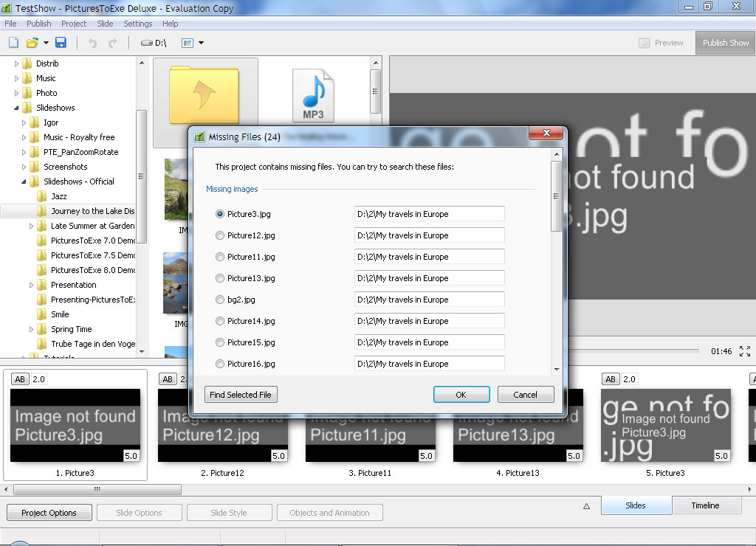The image size is (756, 546).
Task: Click the Missing Files dialog title icon
Action: [199, 136]
